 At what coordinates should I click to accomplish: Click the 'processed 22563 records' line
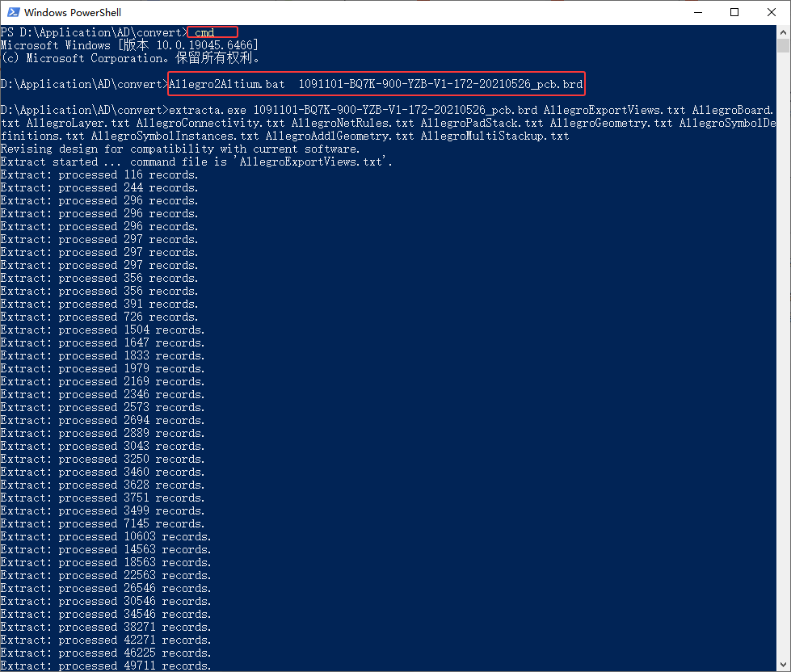pos(106,576)
